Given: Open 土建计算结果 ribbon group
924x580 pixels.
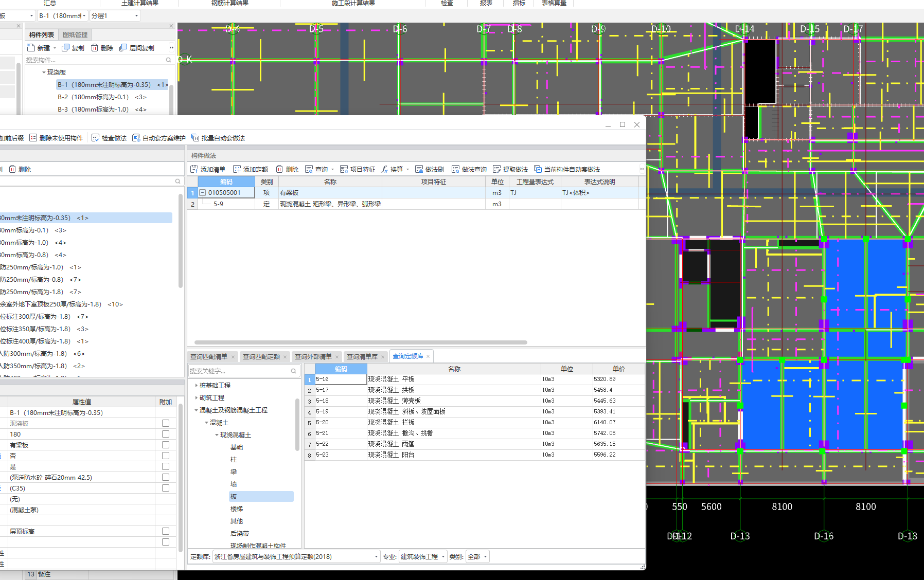Looking at the screenshot, I should [140, 3].
